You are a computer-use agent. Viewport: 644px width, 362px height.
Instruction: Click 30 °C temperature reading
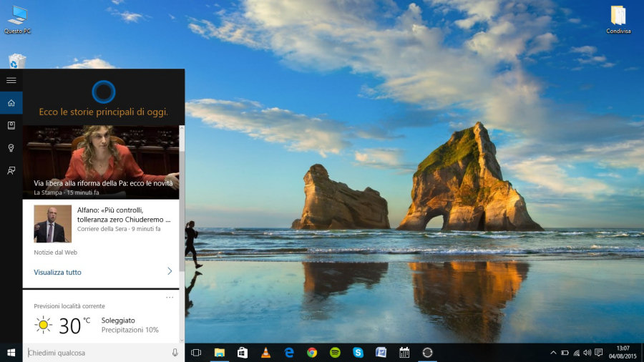coord(74,326)
